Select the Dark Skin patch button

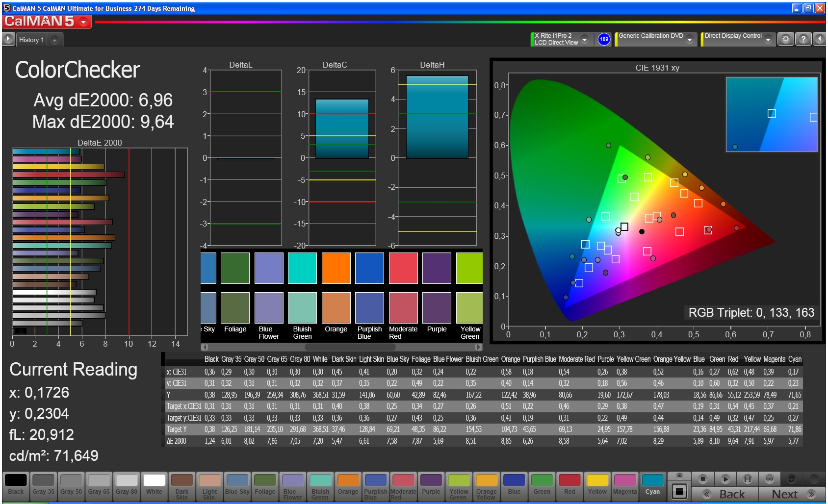182,486
